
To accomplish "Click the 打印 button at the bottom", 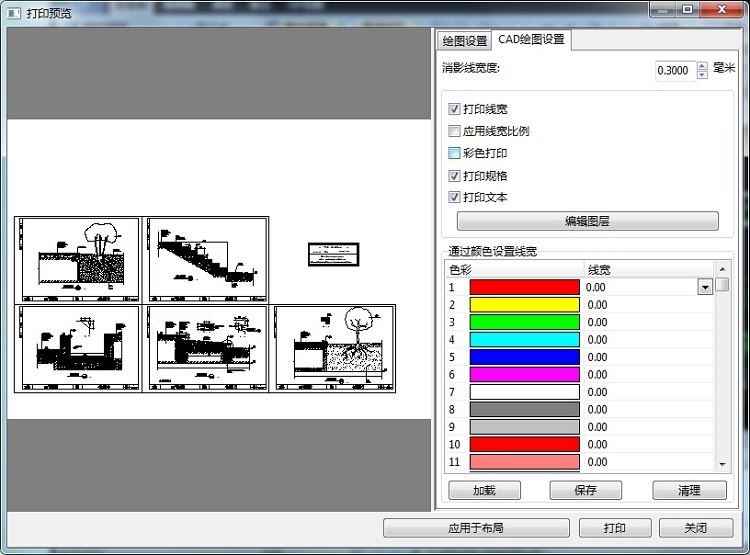I will point(615,528).
